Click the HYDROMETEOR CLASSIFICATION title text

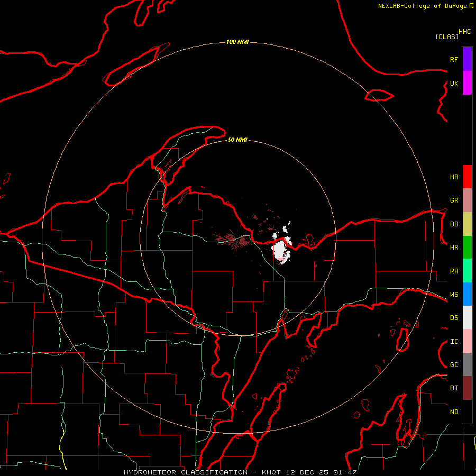click(186, 472)
